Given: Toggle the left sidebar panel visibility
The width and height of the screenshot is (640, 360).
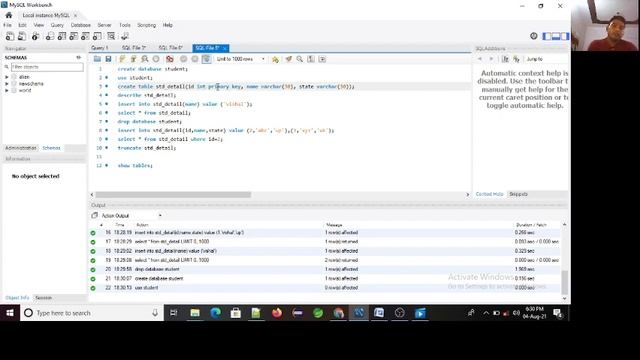Looking at the screenshot, I should pos(547,36).
